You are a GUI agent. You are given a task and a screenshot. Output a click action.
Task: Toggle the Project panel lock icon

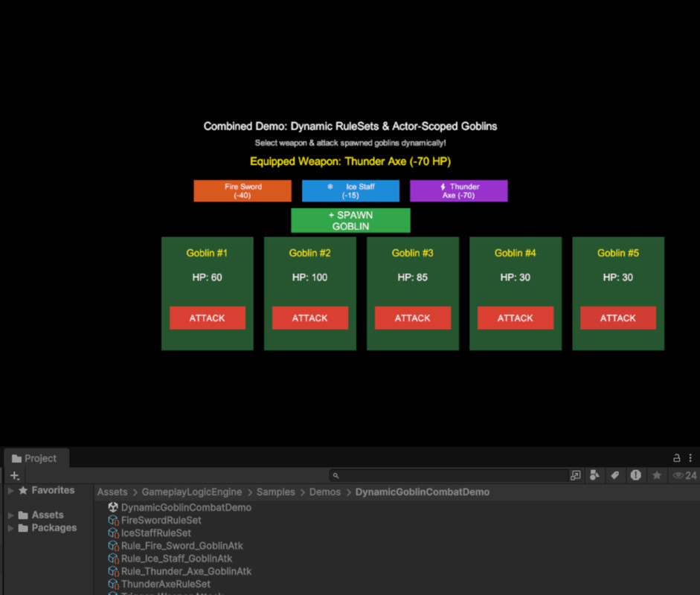pyautogui.click(x=677, y=458)
